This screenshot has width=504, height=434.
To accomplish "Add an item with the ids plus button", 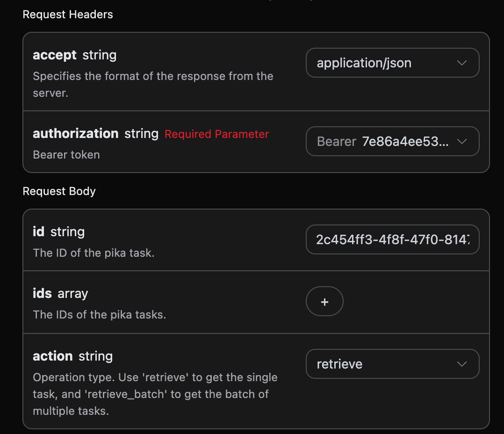I will coord(324,302).
